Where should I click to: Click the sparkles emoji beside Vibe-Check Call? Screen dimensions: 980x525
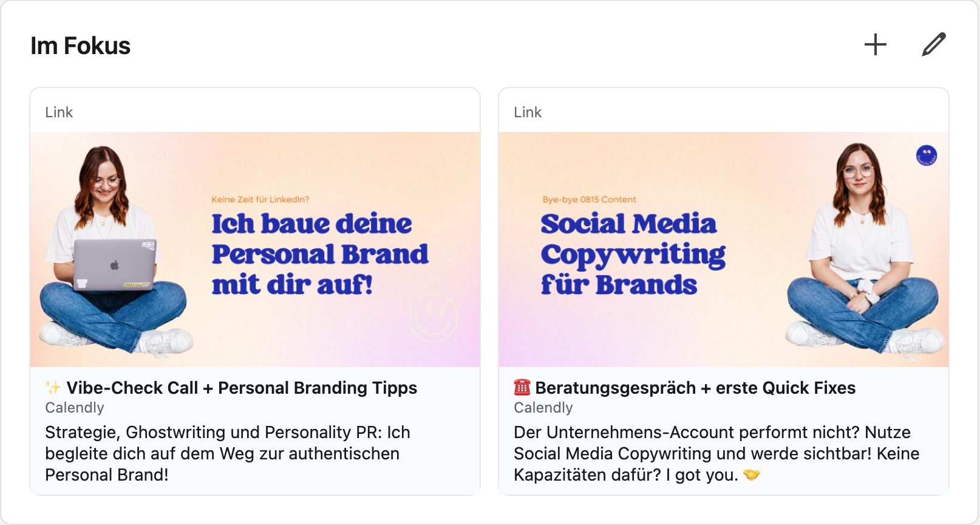[x=53, y=388]
